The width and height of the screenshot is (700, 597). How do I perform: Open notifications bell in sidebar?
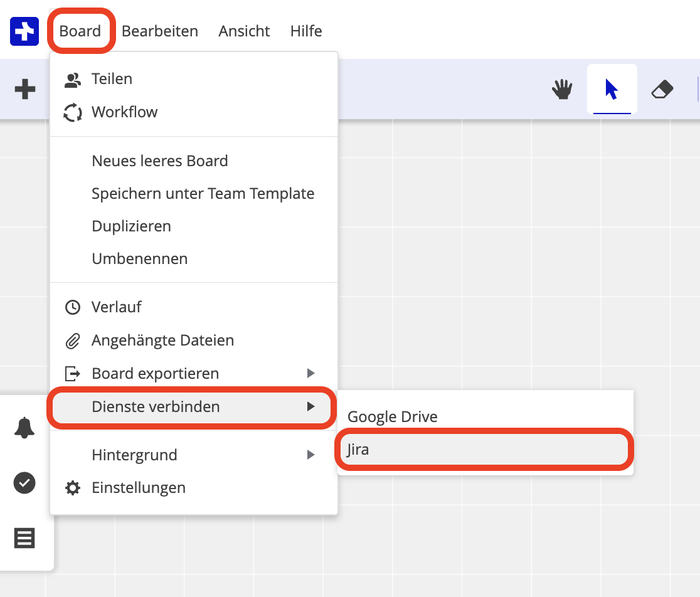(x=25, y=428)
